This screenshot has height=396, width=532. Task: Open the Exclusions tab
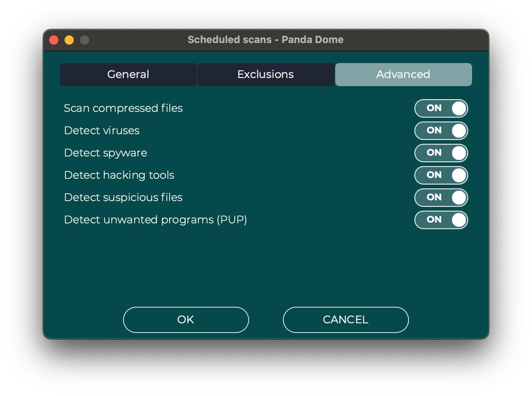(265, 74)
